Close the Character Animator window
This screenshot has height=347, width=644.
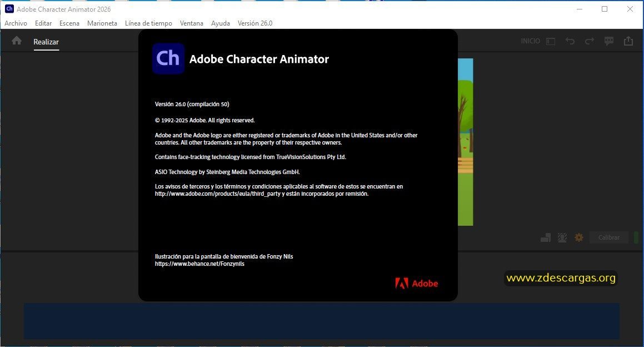(x=630, y=9)
